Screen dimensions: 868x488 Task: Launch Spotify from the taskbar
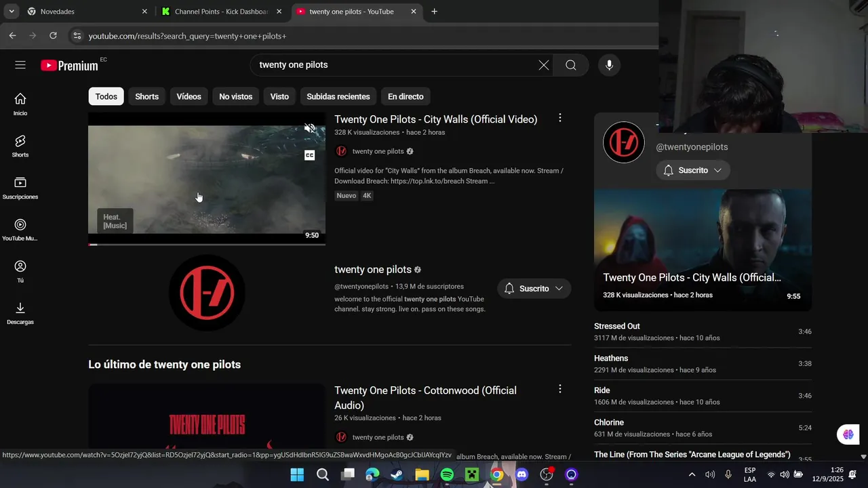(447, 474)
